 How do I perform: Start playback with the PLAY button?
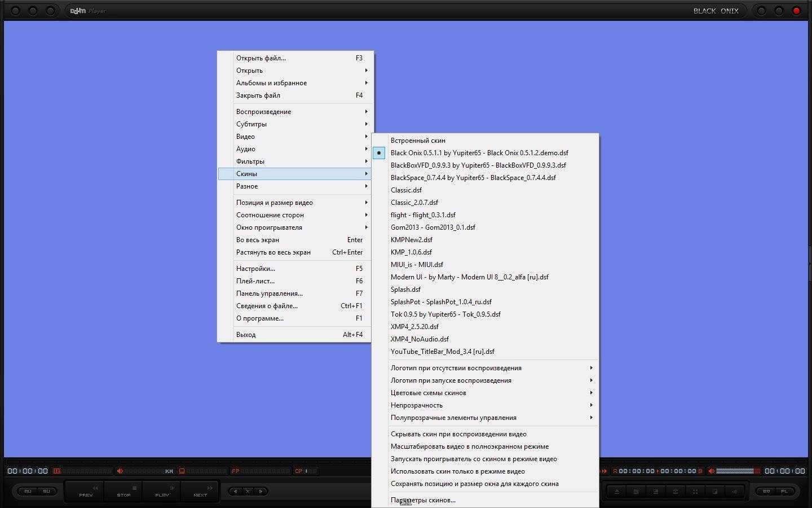pyautogui.click(x=162, y=491)
